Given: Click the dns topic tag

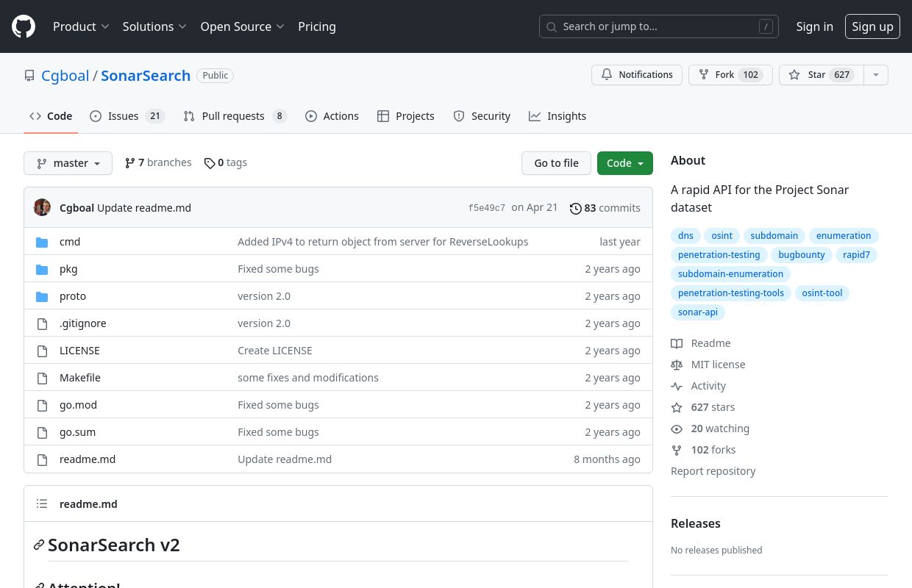Looking at the screenshot, I should click(685, 236).
